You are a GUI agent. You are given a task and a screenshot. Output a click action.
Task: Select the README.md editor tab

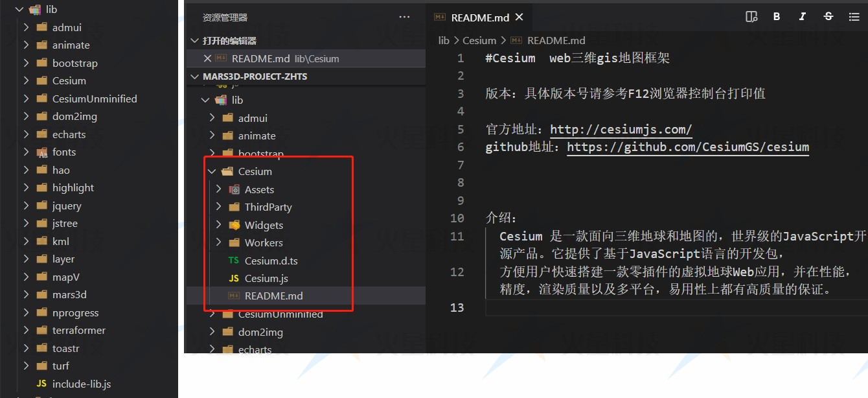click(x=479, y=18)
